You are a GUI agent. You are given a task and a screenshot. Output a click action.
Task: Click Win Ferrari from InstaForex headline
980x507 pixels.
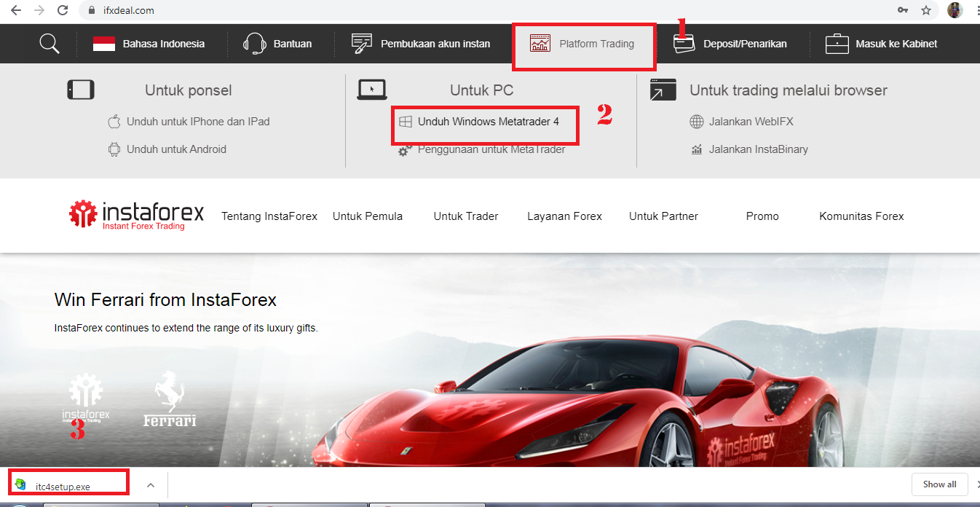165,299
